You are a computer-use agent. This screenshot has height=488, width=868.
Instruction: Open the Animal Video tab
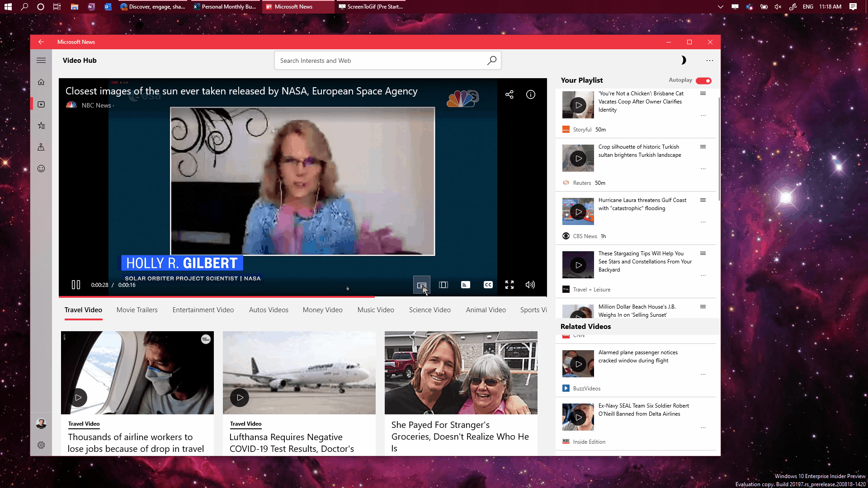(486, 310)
